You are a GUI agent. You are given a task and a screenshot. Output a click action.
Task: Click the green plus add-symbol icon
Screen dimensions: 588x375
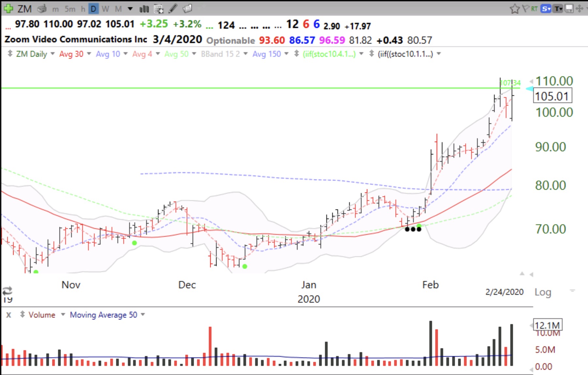point(8,8)
